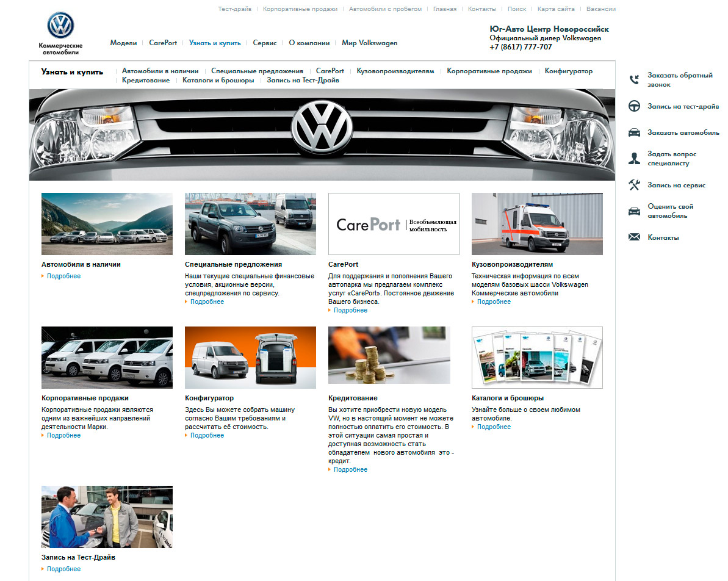Open Контакты link in right sidebar
The width and height of the screenshot is (728, 581).
point(663,237)
